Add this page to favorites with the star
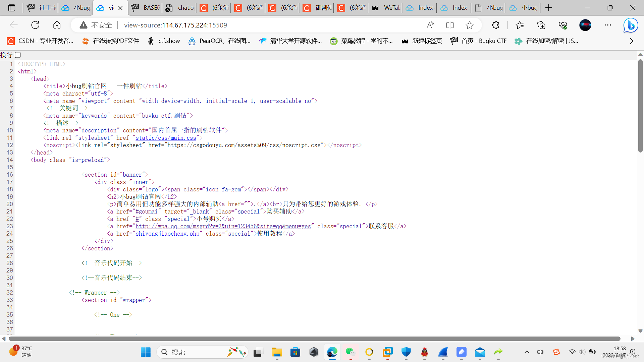This screenshot has width=644, height=362. 470,25
